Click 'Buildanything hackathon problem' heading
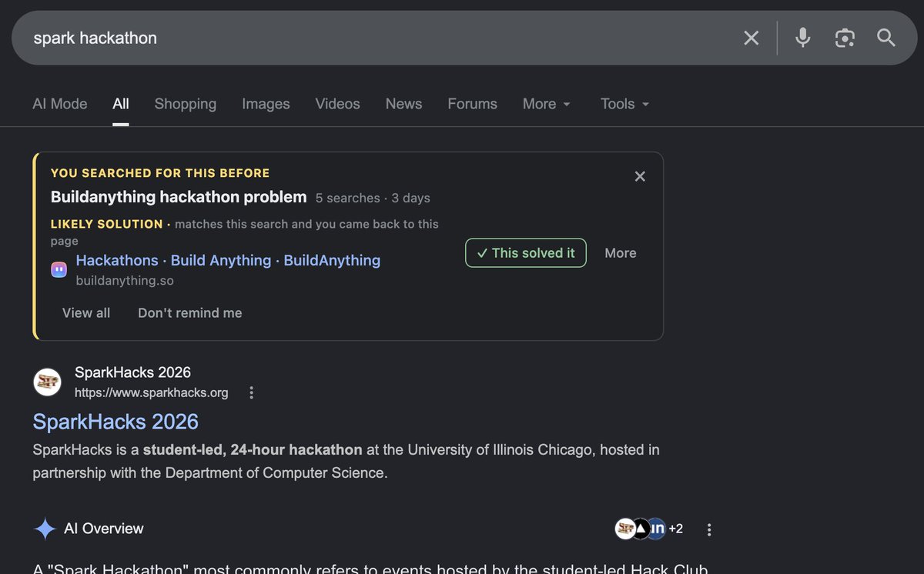 179,197
